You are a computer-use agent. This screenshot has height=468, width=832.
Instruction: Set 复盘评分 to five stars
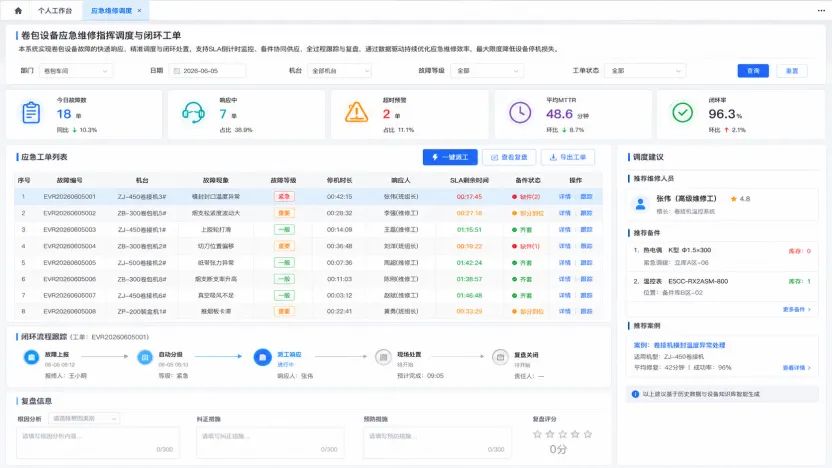tap(588, 434)
